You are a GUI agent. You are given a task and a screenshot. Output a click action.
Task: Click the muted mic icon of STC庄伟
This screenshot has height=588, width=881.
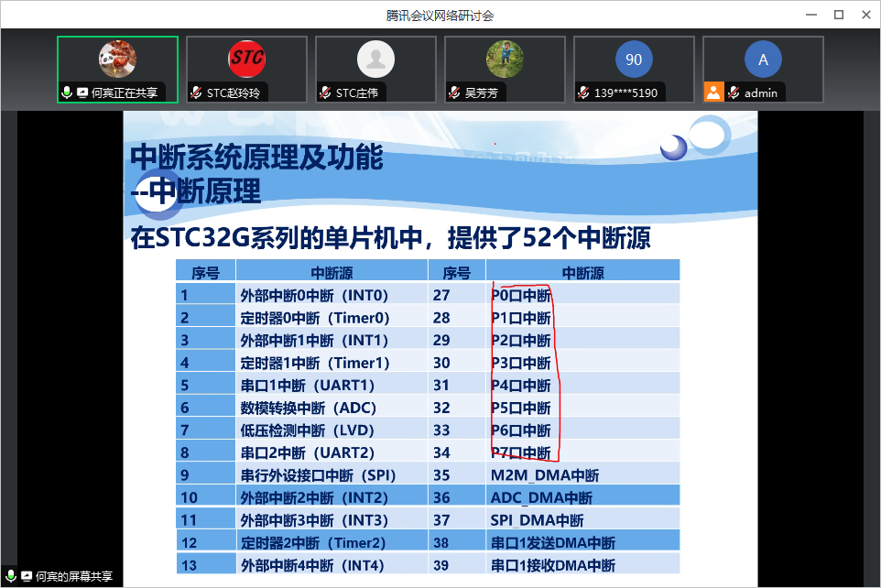click(325, 93)
